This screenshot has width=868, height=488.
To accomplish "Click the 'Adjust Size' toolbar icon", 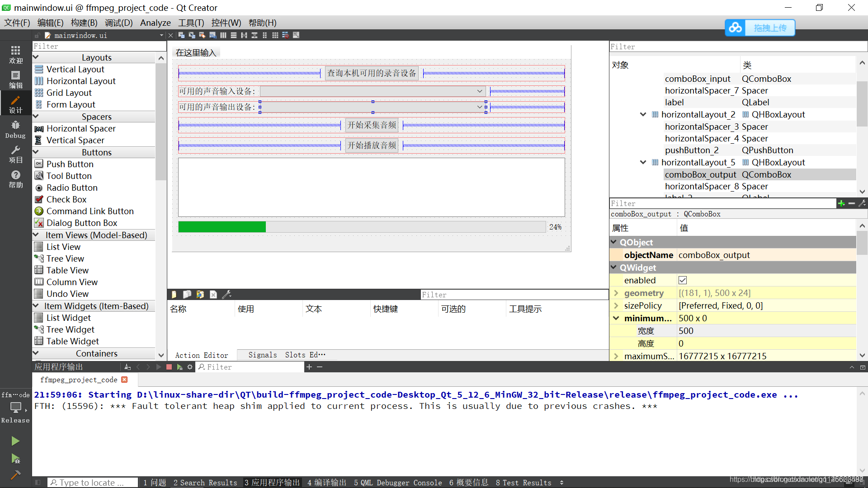I will click(296, 35).
